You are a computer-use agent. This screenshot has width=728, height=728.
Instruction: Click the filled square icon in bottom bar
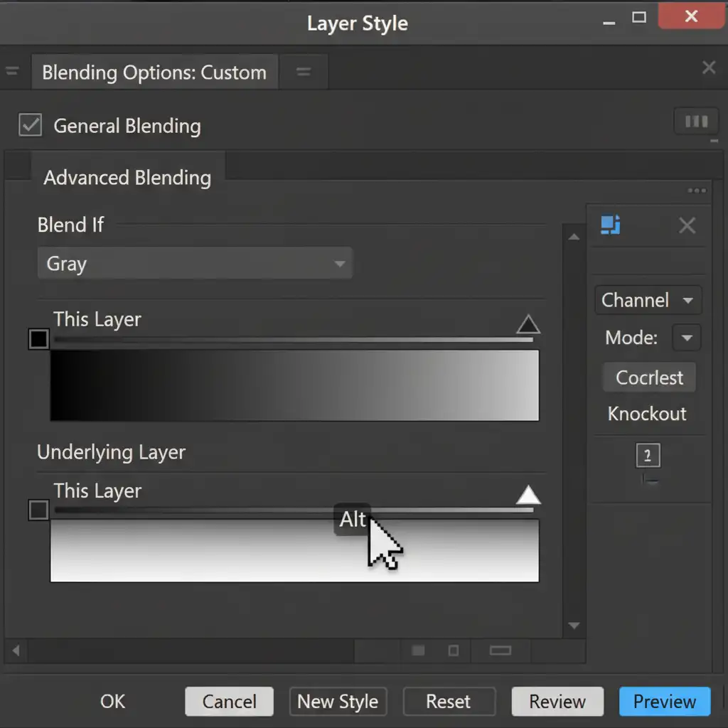418,650
